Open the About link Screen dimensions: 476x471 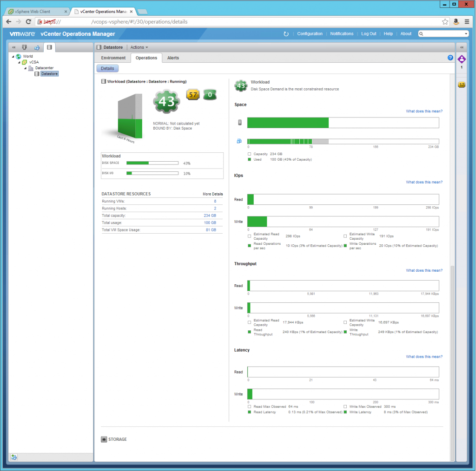click(x=406, y=33)
